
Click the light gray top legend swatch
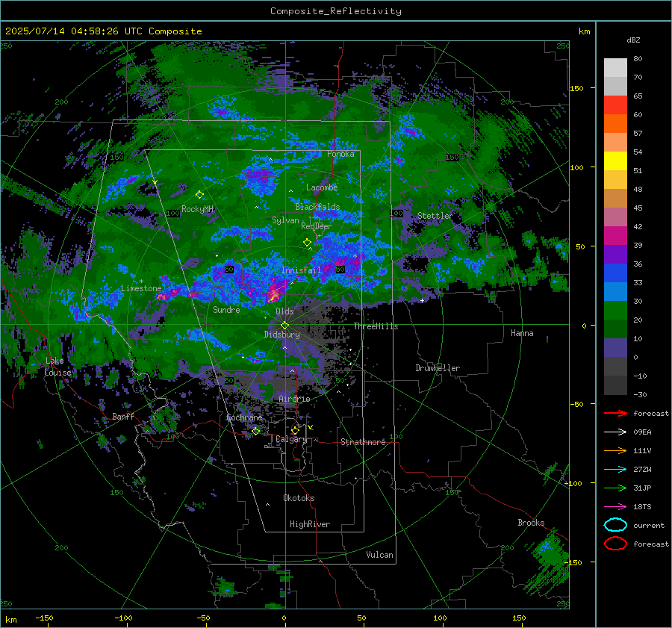point(615,68)
